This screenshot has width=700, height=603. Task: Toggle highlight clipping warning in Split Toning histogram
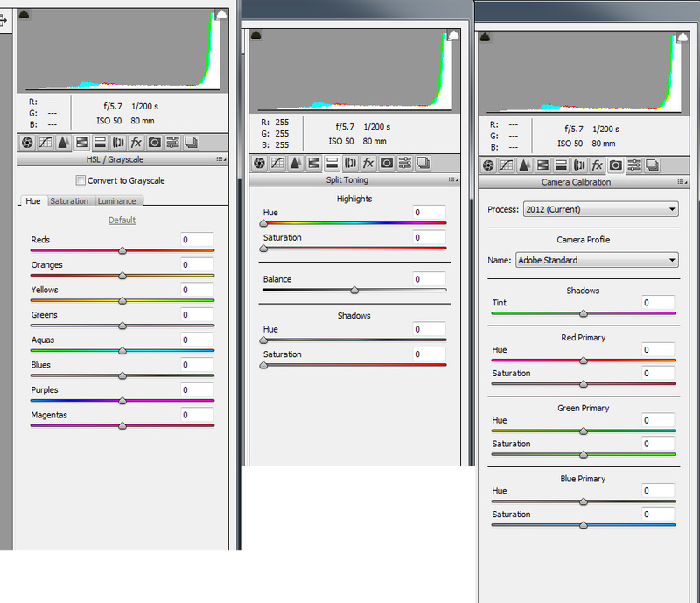click(452, 36)
